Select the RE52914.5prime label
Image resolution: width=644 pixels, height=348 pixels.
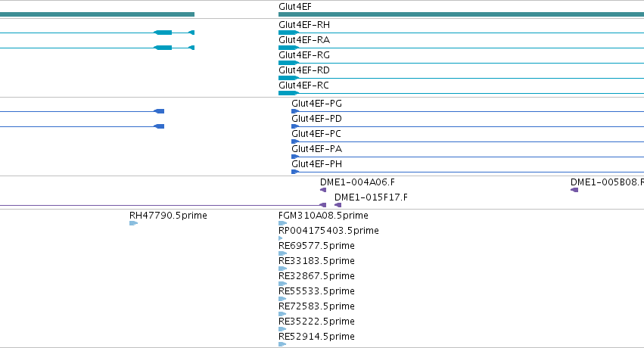pos(316,337)
